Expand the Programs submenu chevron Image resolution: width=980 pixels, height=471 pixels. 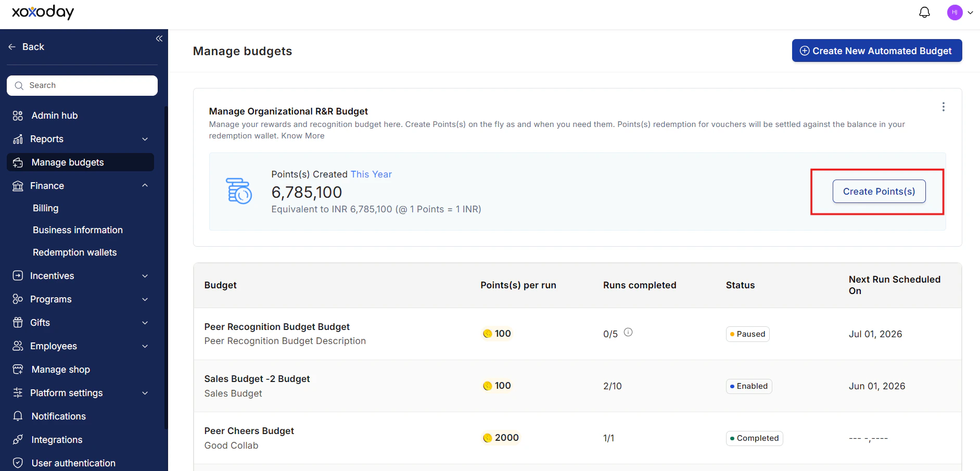(x=145, y=299)
